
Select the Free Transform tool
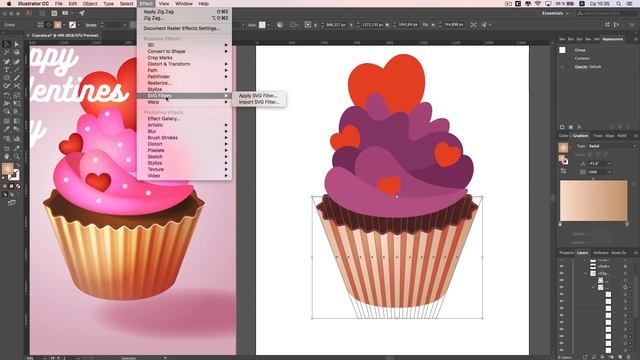point(17,104)
